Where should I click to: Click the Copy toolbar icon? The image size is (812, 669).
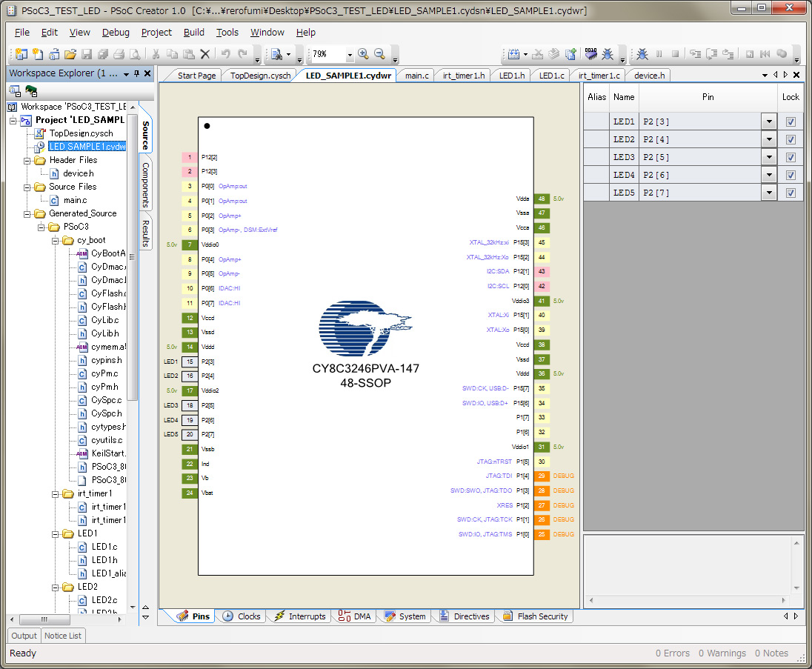172,54
